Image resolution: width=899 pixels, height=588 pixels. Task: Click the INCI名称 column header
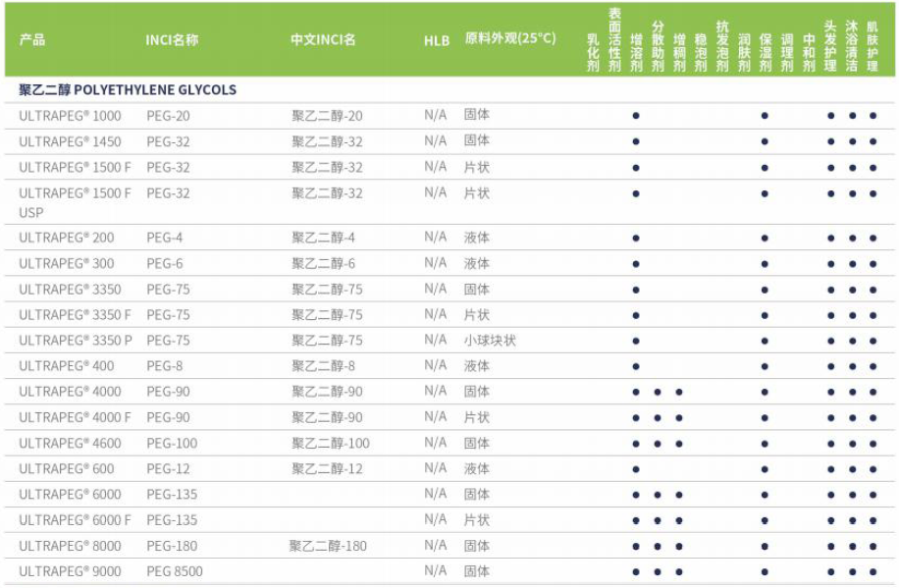click(172, 39)
